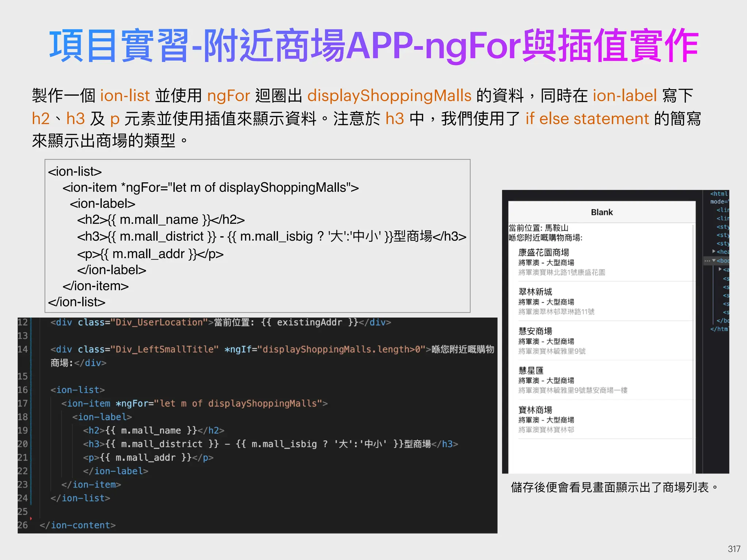Click the slide title 項目實習-附近商場APP

[x=231, y=46]
